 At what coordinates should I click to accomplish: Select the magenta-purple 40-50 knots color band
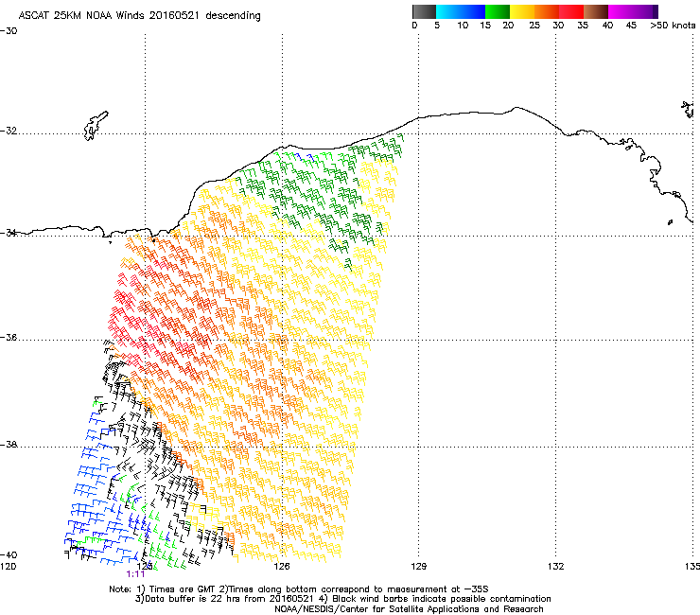tap(633, 11)
